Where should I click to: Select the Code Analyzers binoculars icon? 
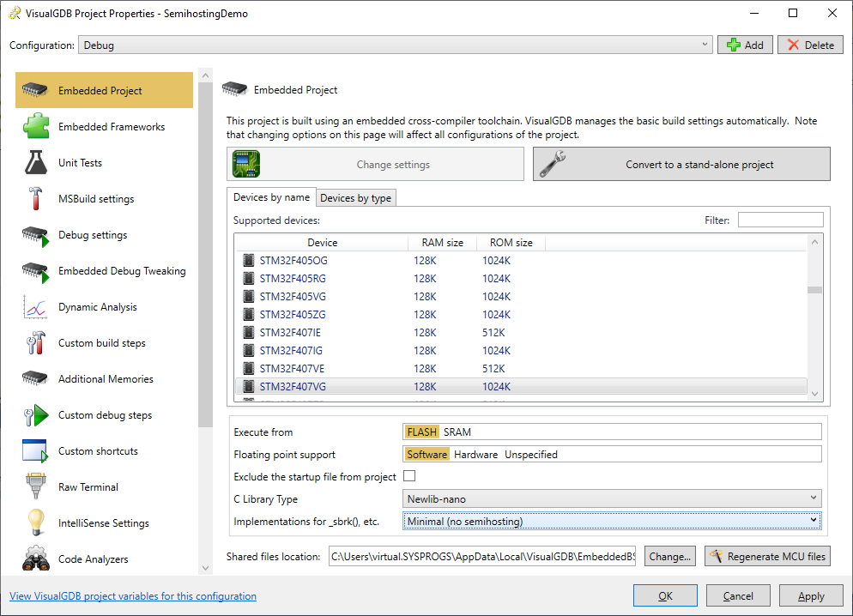(x=36, y=559)
